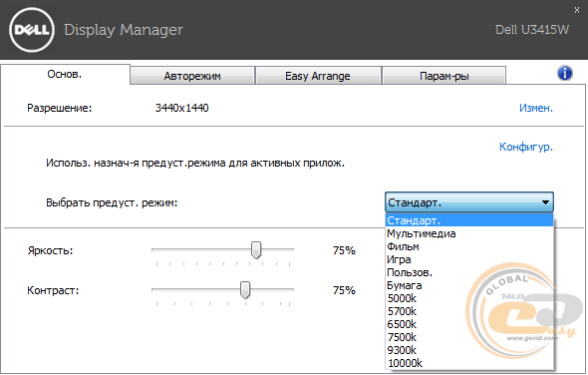Screen dimensions: 588x375
Task: Select Стандарт. in the preset list
Action: [469, 220]
